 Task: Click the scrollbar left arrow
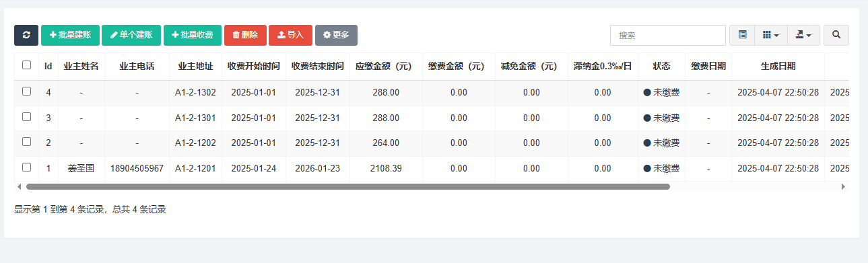point(19,186)
